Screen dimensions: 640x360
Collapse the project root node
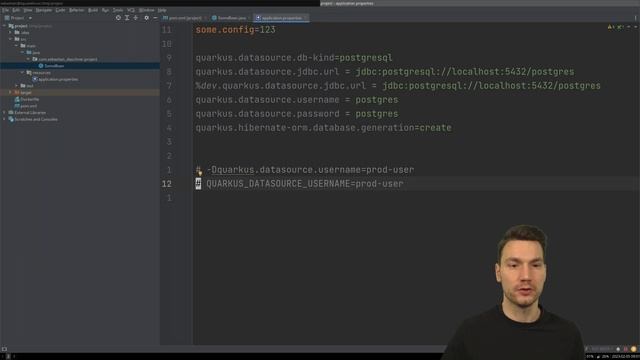point(4,26)
